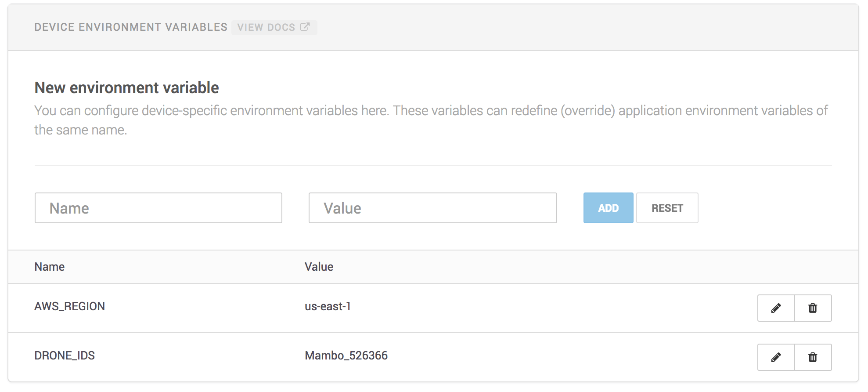Delete the DRONE_IDS variable using trash icon
This screenshot has width=868, height=392.
[813, 357]
